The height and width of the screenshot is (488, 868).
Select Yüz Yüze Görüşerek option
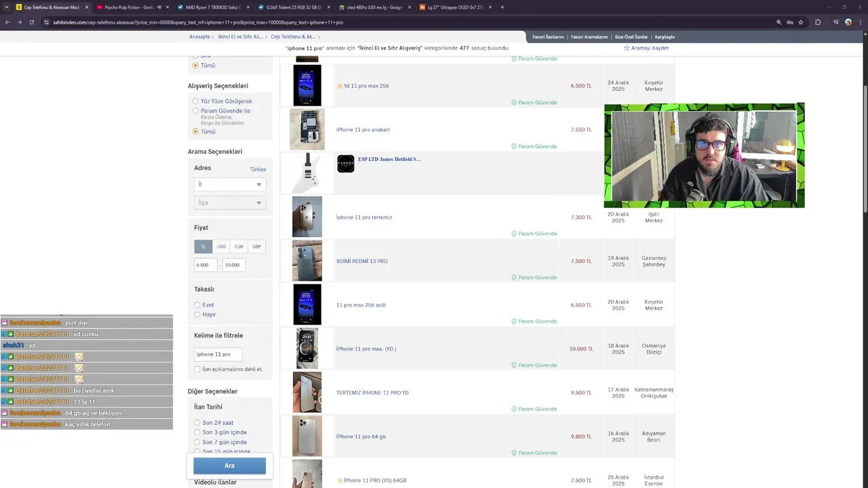(x=196, y=101)
